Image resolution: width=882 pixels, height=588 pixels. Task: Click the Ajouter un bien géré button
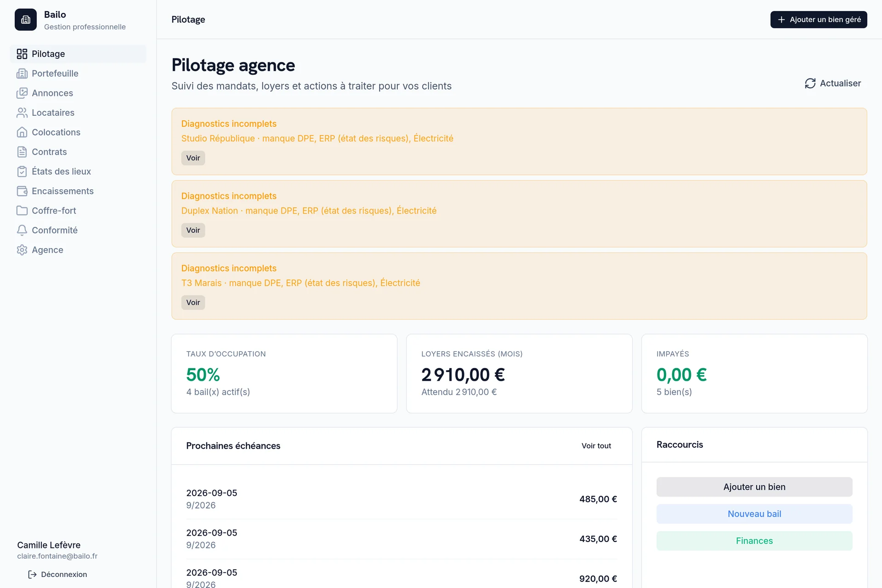[x=819, y=19]
